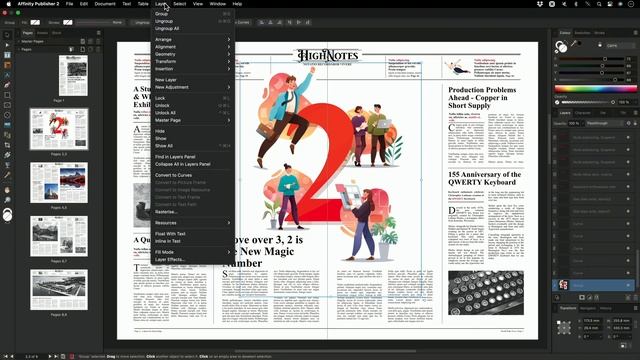Toggle visibility of the fifth layer row
This screenshot has width=640, height=360.
[628, 187]
